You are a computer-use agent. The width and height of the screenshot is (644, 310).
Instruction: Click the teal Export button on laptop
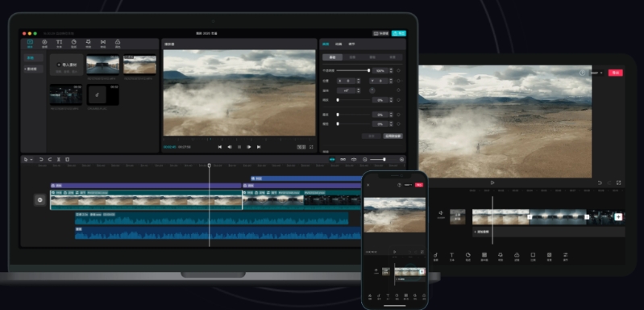(398, 33)
